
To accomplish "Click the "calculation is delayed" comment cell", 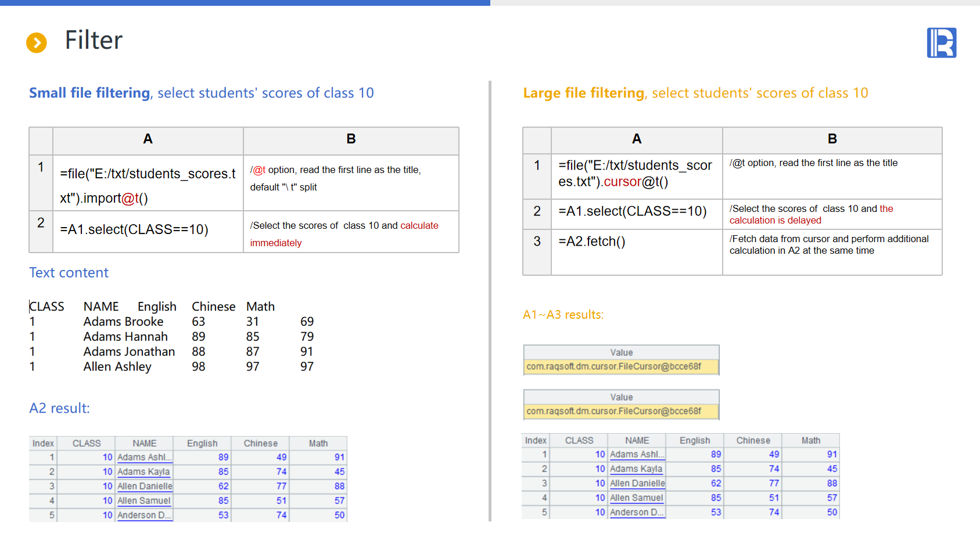I will click(831, 214).
